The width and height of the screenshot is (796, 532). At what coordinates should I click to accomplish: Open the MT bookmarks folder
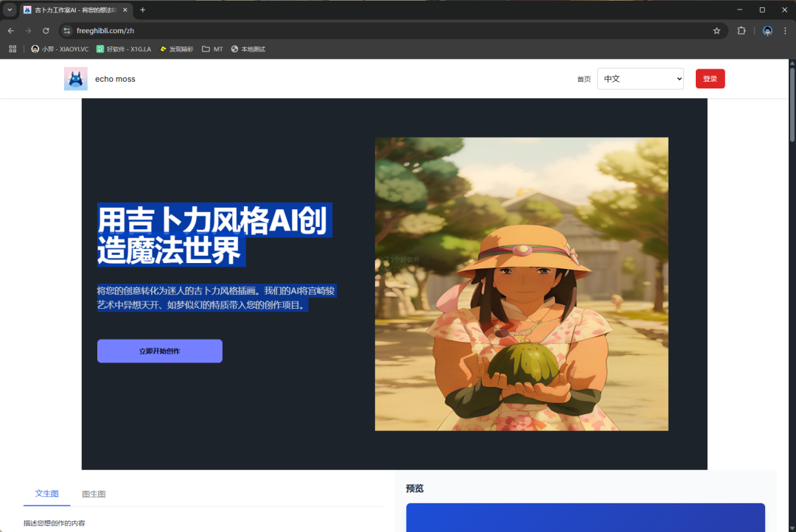212,49
